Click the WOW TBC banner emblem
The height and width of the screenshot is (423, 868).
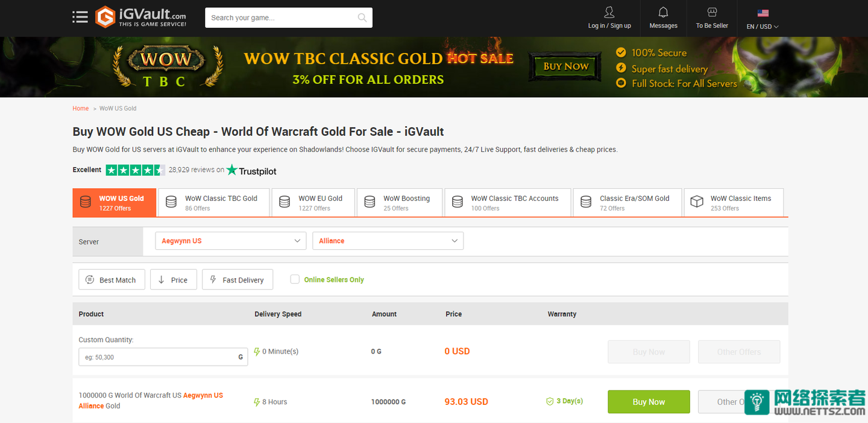pyautogui.click(x=167, y=66)
